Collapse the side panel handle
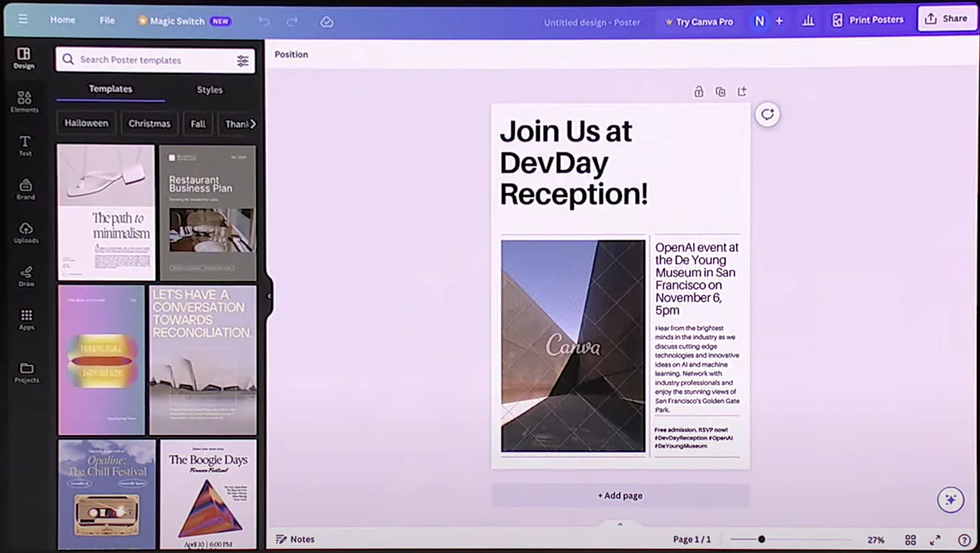 click(269, 295)
